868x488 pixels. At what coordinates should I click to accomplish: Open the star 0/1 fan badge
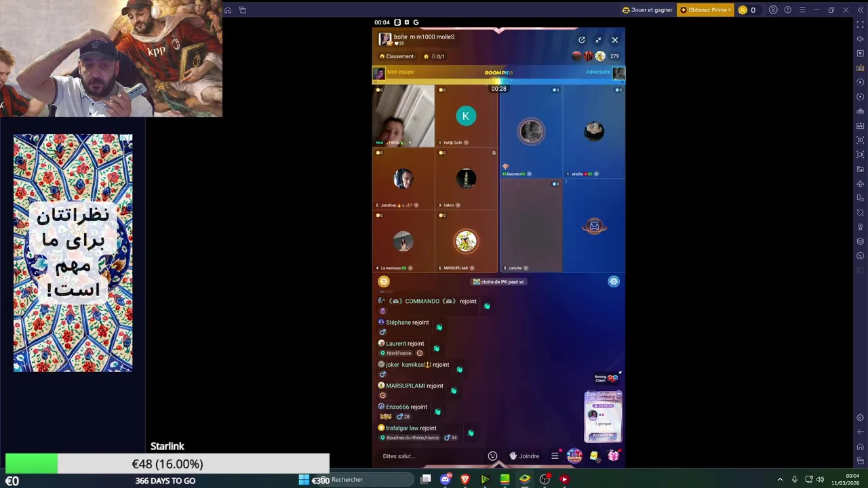pyautogui.click(x=434, y=56)
